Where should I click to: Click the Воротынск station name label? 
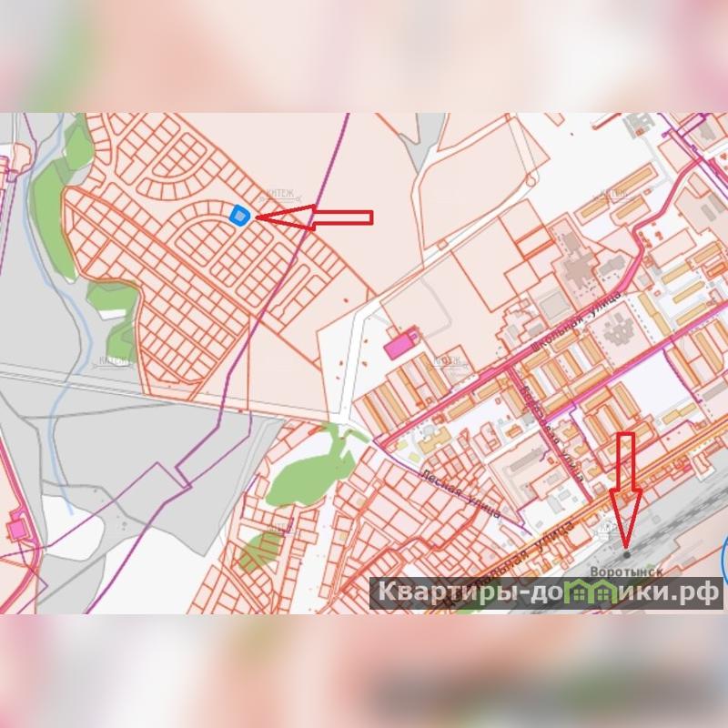[626, 571]
